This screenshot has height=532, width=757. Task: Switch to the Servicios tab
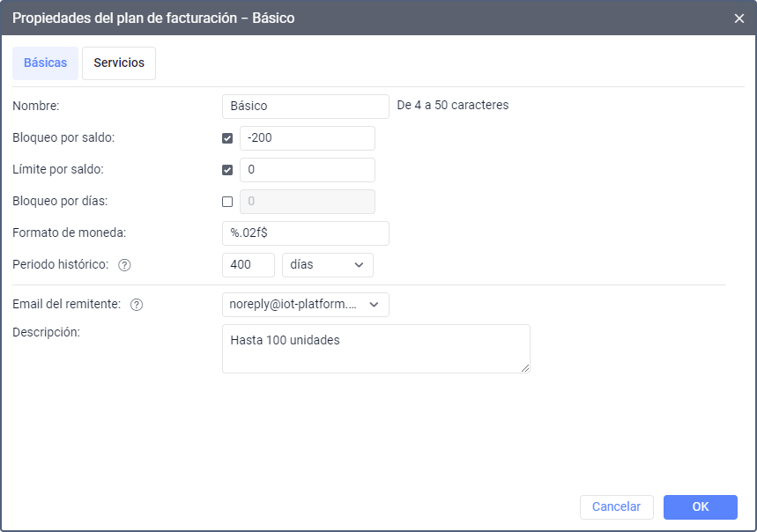[119, 63]
